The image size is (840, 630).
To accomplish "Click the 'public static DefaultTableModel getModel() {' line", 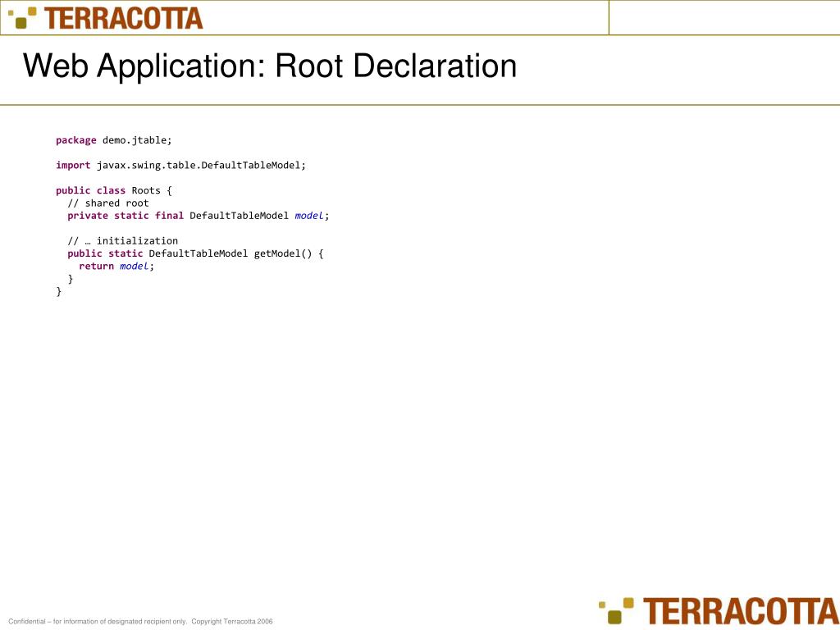I will [195, 253].
